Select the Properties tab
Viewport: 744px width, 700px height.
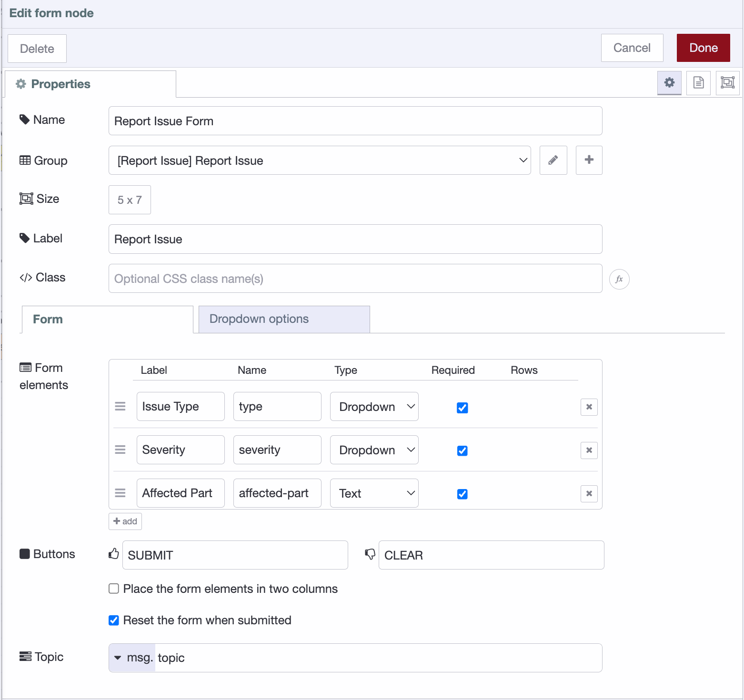(x=90, y=84)
